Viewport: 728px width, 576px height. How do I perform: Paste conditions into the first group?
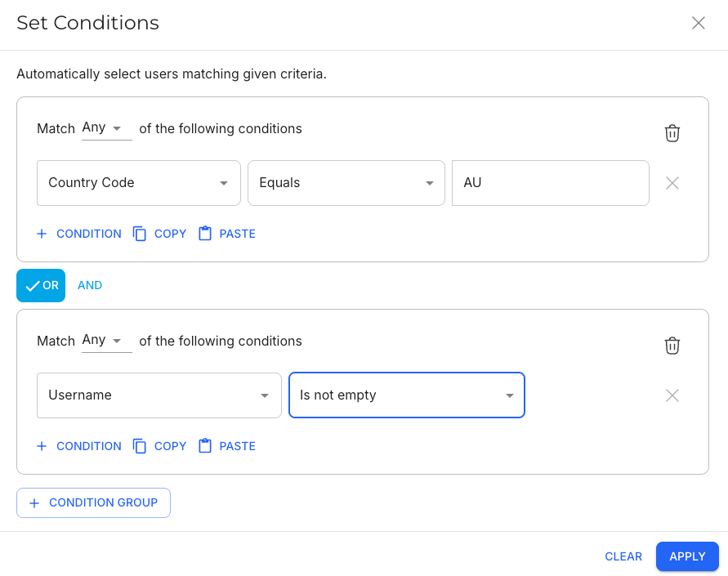tap(227, 234)
